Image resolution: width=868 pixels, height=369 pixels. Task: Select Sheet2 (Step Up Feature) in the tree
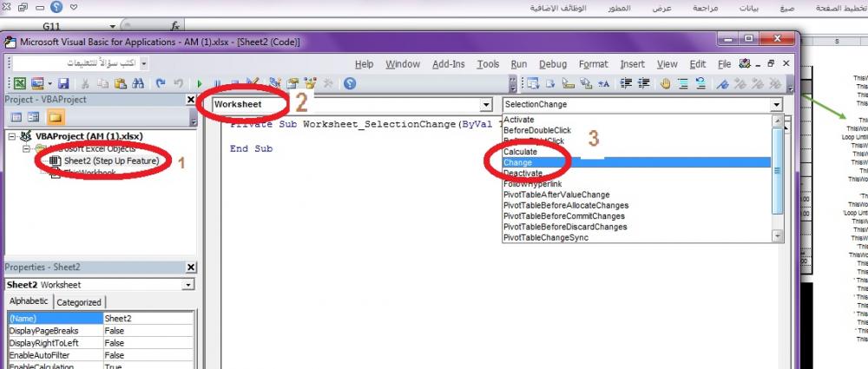tap(111, 161)
